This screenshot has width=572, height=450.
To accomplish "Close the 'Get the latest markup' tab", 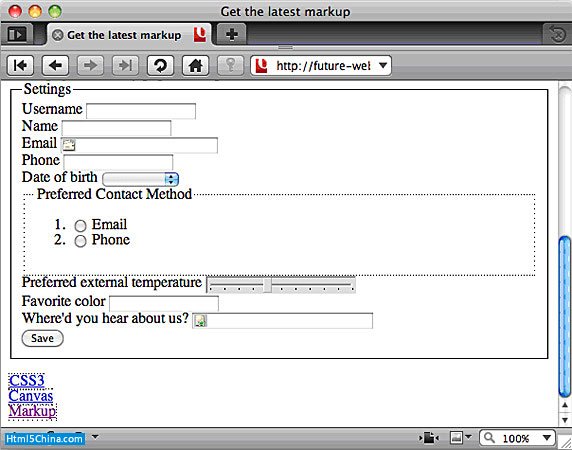I will [58, 35].
